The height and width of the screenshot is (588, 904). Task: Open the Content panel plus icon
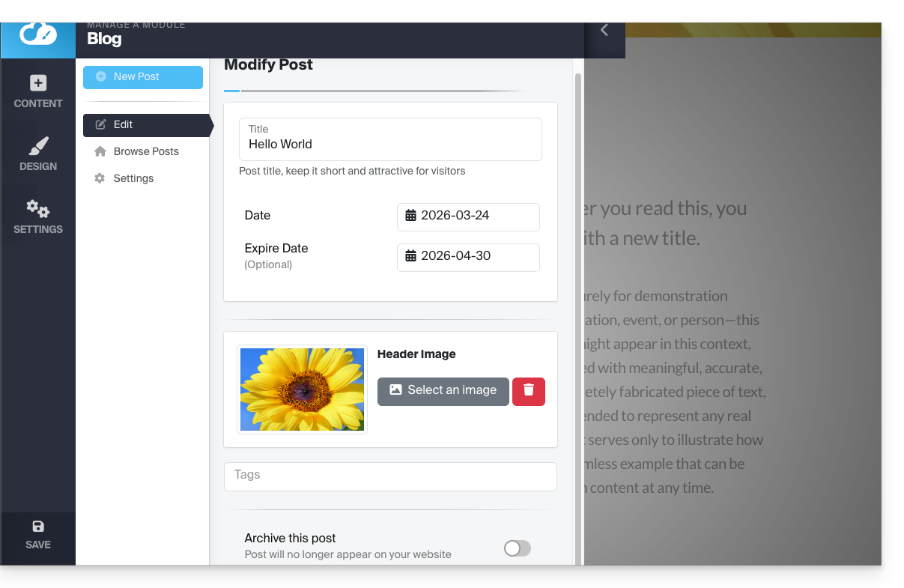point(38,83)
